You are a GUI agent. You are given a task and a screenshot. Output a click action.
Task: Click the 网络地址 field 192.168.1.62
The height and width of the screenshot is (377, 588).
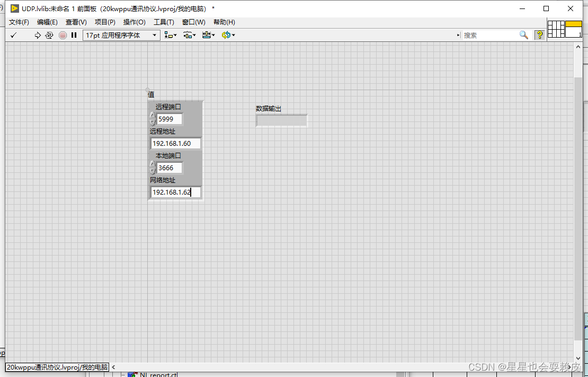[175, 192]
